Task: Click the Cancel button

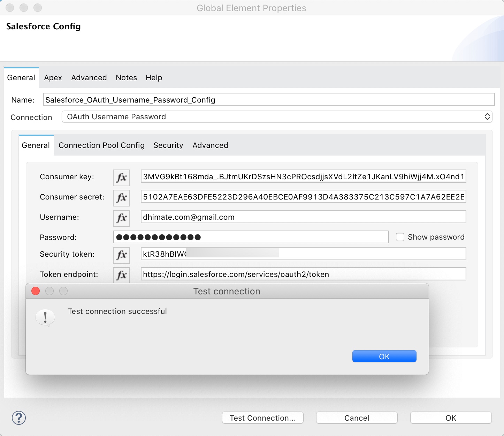Action: [357, 418]
